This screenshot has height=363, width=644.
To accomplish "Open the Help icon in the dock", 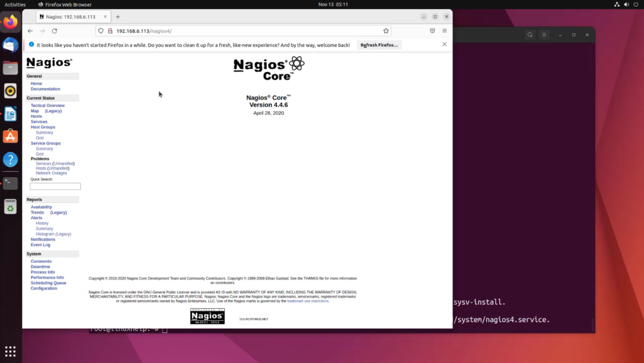I will pyautogui.click(x=10, y=160).
